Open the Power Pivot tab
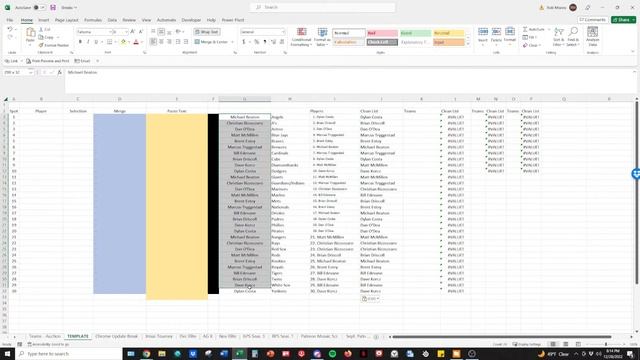The height and width of the screenshot is (360, 640). [x=233, y=20]
